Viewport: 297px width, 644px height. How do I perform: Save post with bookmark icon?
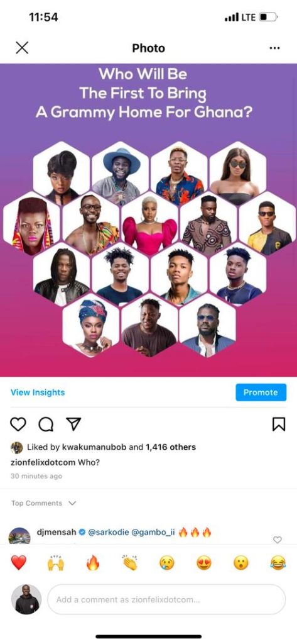pyautogui.click(x=279, y=425)
